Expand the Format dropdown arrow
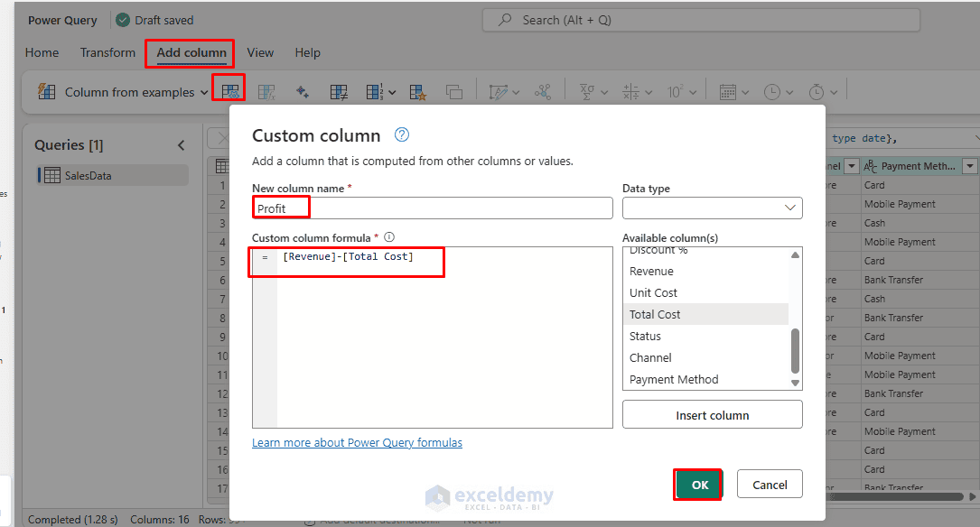 point(516,92)
